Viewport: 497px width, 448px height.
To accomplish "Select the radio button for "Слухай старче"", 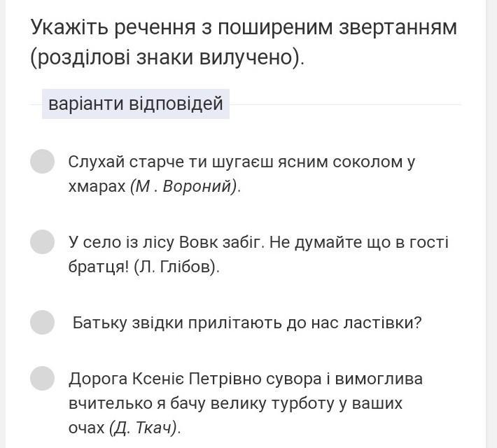I will [x=43, y=162].
